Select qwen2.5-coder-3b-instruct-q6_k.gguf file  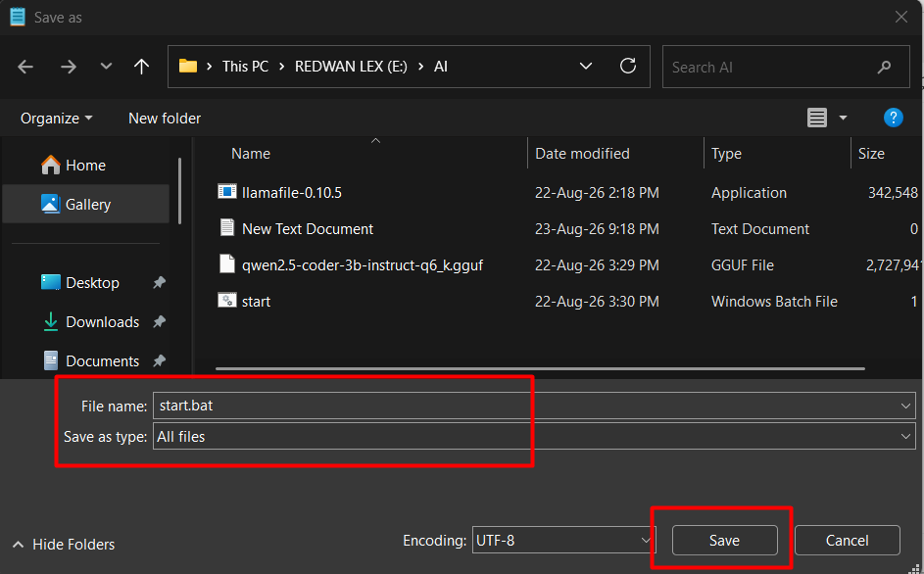tap(363, 265)
